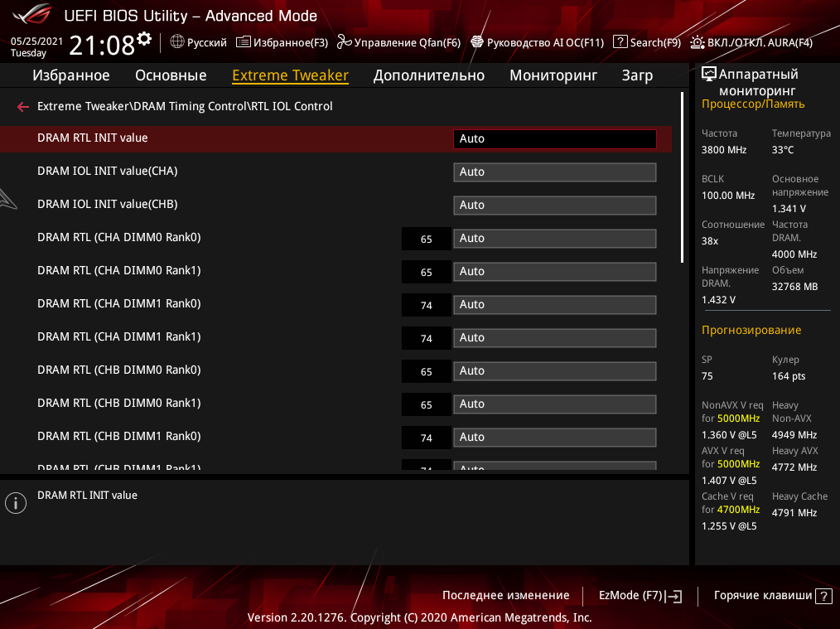Click DRAM RTL (CHB DIMM1 Rank0) Auto field
840x629 pixels.
click(x=554, y=438)
